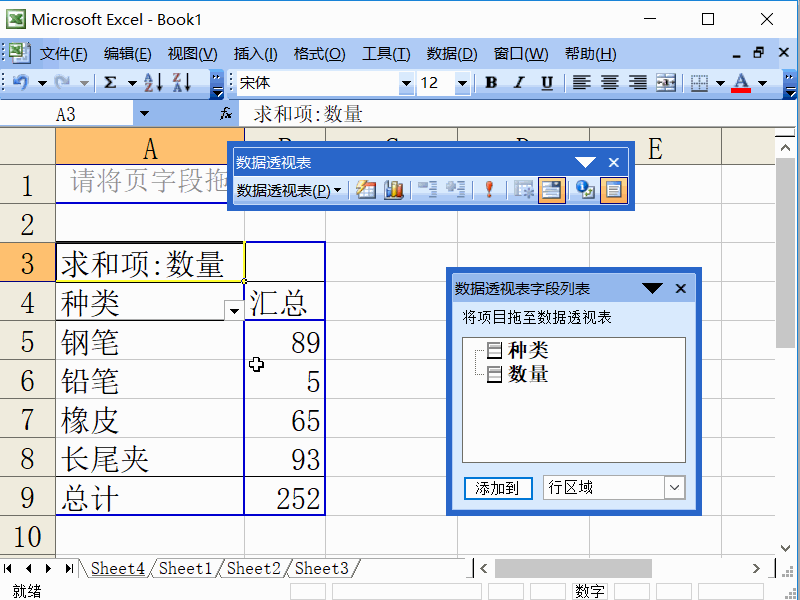Apply red font color button
Screen dimensions: 800x600
[x=741, y=82]
